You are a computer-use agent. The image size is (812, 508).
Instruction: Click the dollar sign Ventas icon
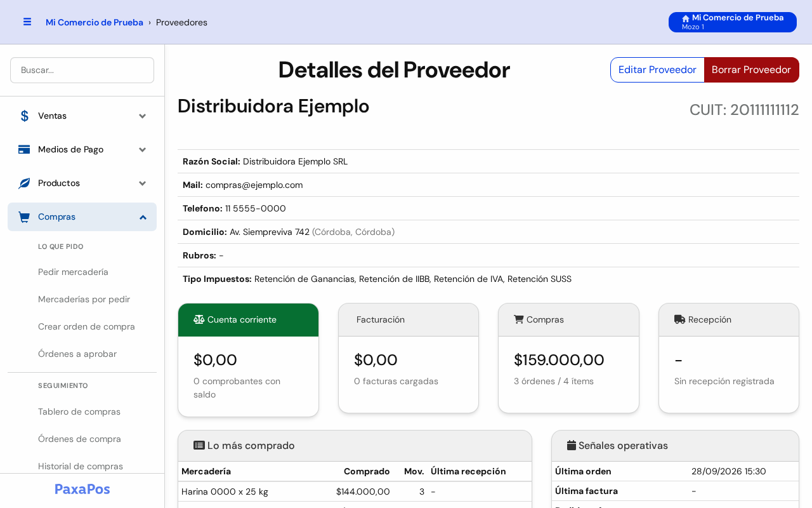[24, 116]
